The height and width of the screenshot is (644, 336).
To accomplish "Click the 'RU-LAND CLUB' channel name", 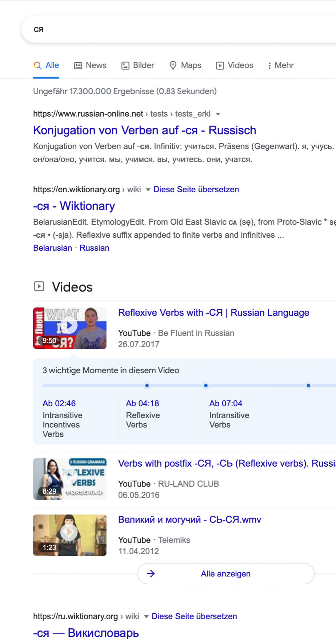I will [x=188, y=484].
